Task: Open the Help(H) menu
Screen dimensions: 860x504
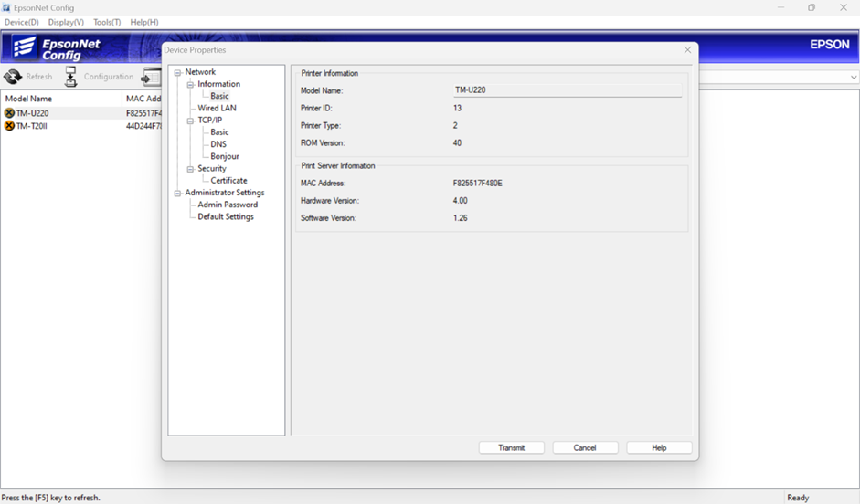Action: point(144,23)
